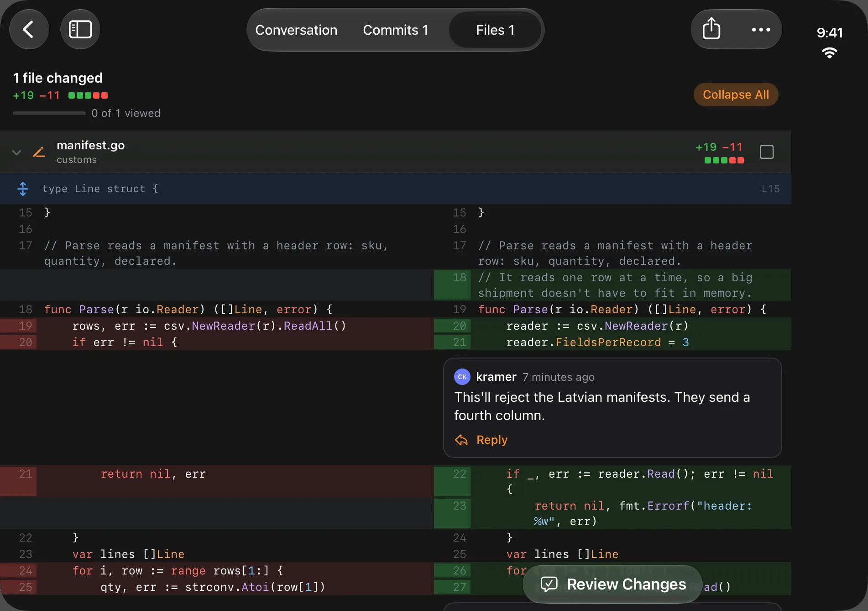868x611 pixels.
Task: Click the 9:41 clock
Action: click(x=830, y=33)
